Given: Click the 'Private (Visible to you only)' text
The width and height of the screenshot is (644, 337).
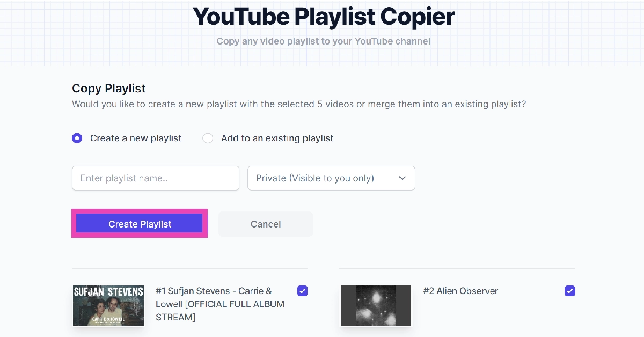Looking at the screenshot, I should coord(315,178).
